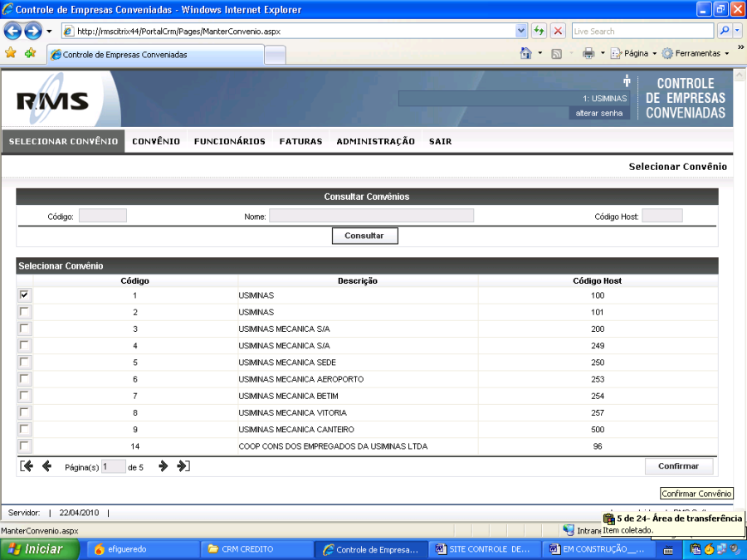Click the Live Search input box
Viewport: 747px width, 560px height.
tap(642, 32)
